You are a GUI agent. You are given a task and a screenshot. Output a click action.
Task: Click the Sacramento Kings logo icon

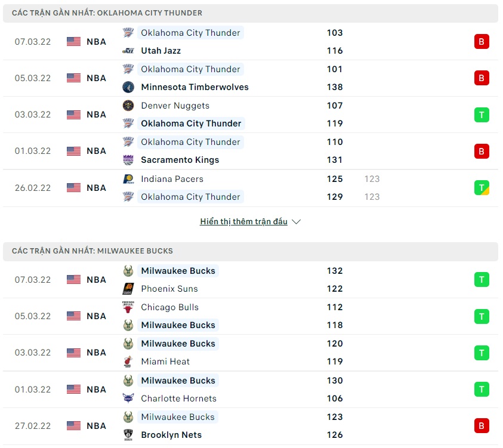128,160
